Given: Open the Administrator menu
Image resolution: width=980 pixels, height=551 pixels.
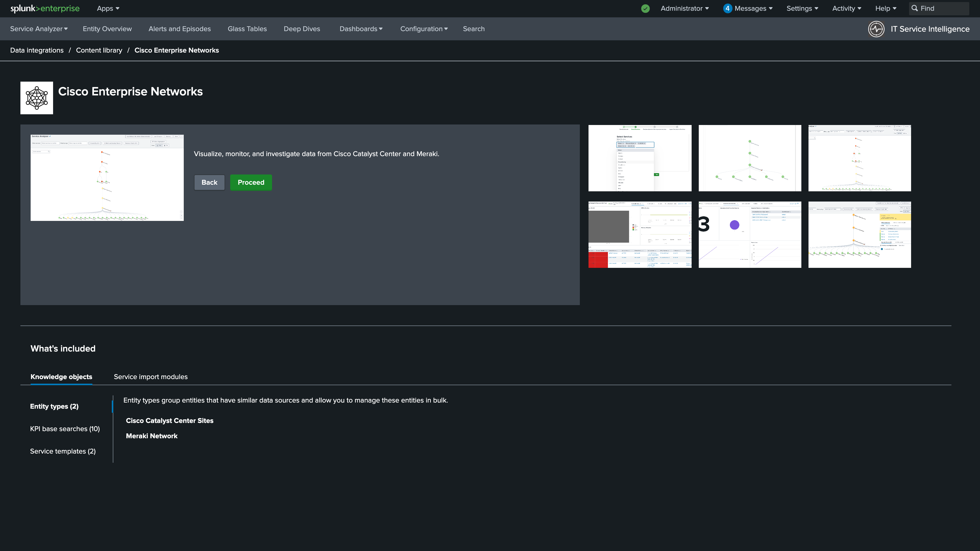Looking at the screenshot, I should (684, 8).
